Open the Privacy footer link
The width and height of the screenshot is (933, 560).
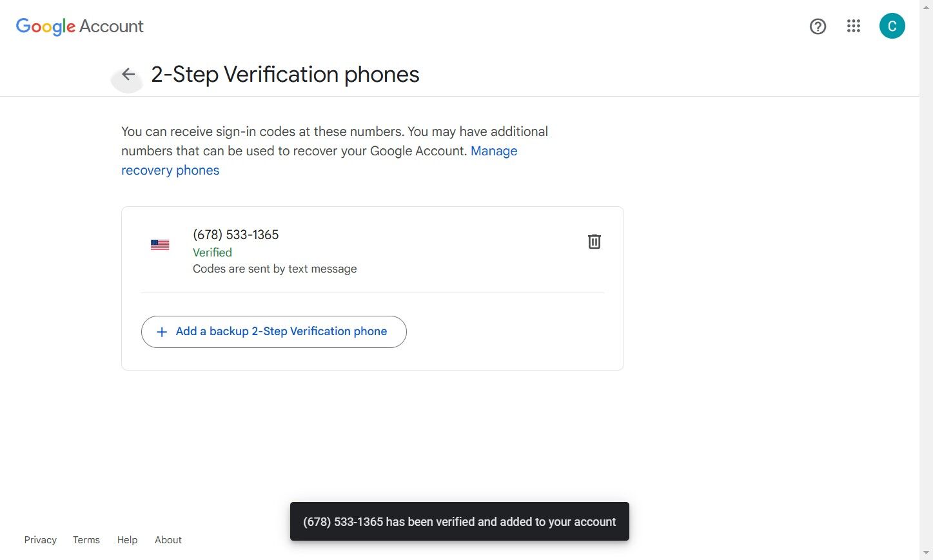tap(41, 540)
